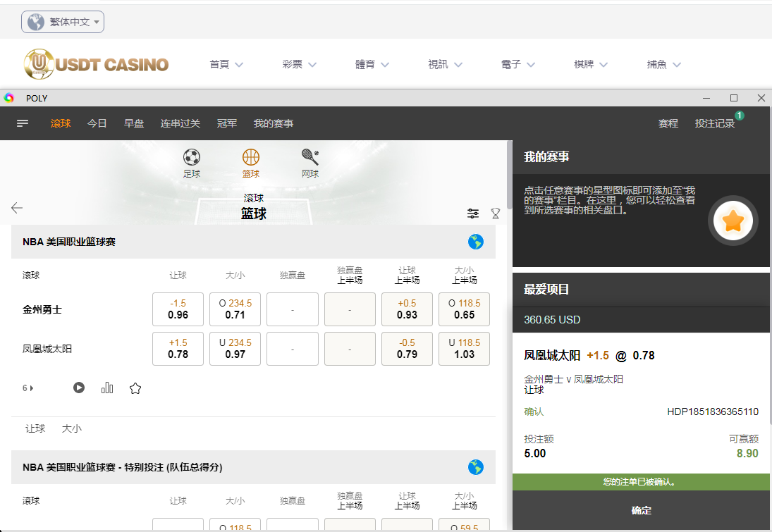Click bet ID HDP1851836365110
772x532 pixels.
click(713, 412)
